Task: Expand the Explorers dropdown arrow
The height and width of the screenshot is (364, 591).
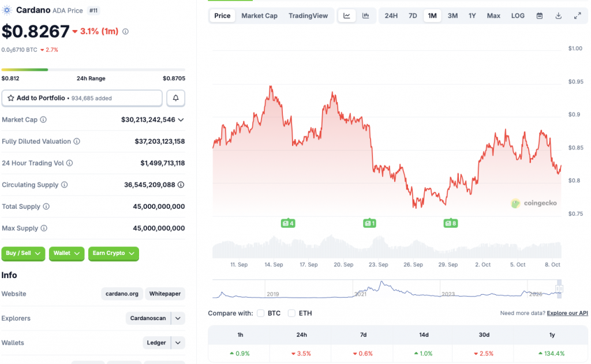Action: (x=178, y=318)
